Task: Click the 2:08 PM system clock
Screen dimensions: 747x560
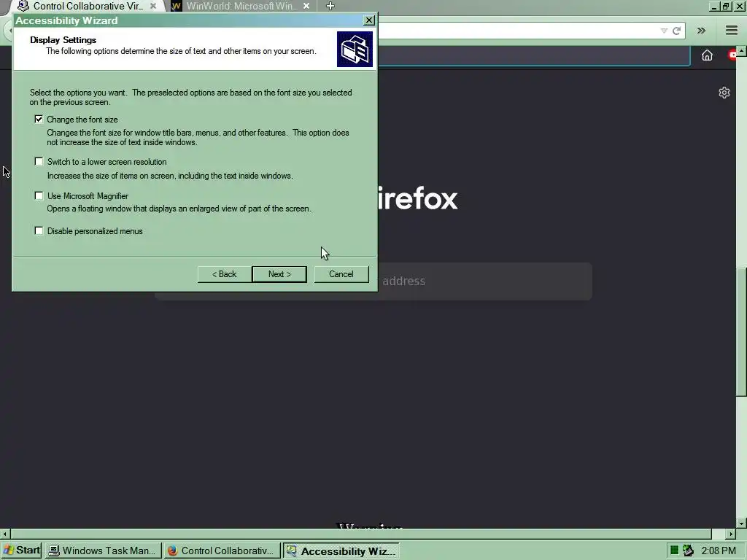Action: pyautogui.click(x=719, y=551)
